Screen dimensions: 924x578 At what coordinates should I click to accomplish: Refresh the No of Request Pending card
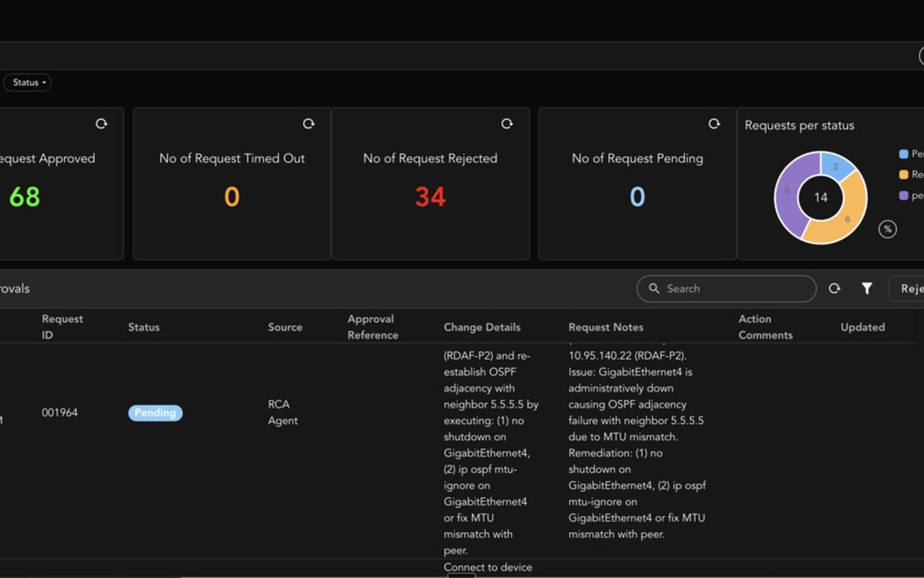(x=714, y=124)
